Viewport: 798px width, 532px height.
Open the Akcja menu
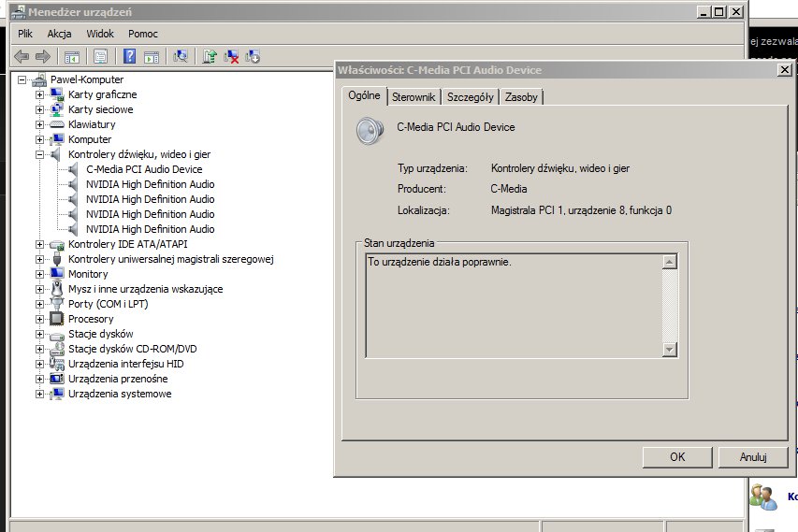click(59, 34)
